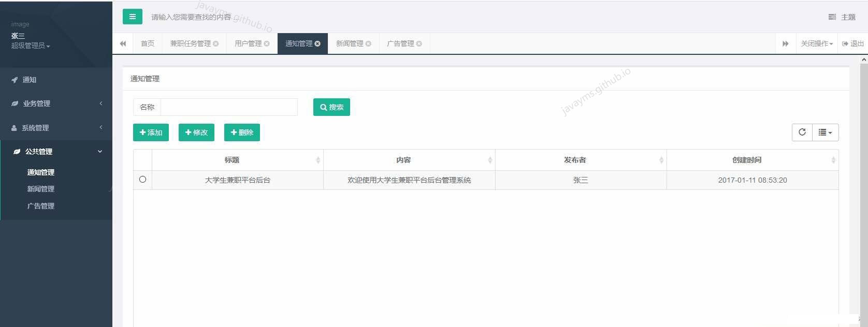The height and width of the screenshot is (327, 868).
Task: Click the user name 张三 in the sidebar
Action: click(18, 36)
